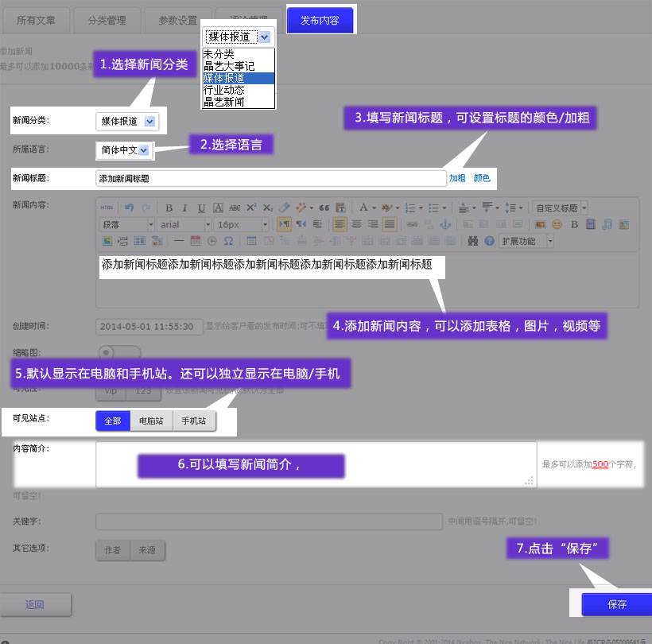Click the blue help question mark icon

coord(489,241)
